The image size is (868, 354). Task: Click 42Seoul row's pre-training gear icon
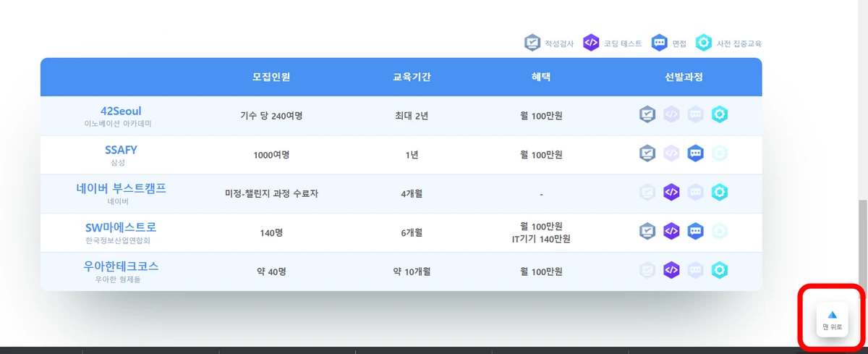click(x=719, y=114)
